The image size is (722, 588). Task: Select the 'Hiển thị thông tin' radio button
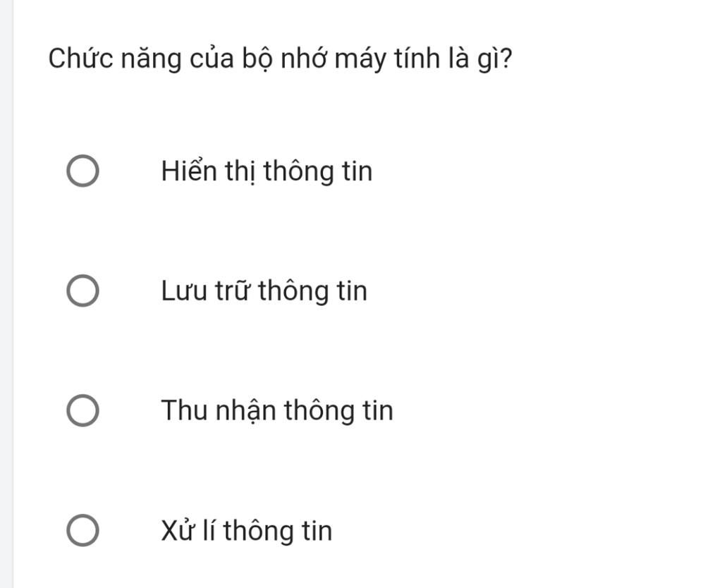83,171
